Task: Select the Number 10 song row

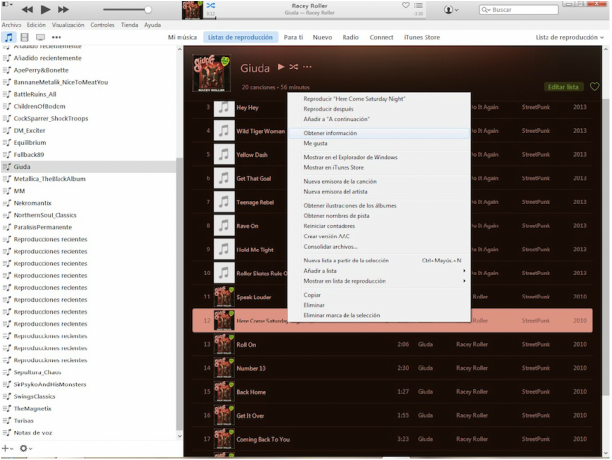Action: pos(392,368)
